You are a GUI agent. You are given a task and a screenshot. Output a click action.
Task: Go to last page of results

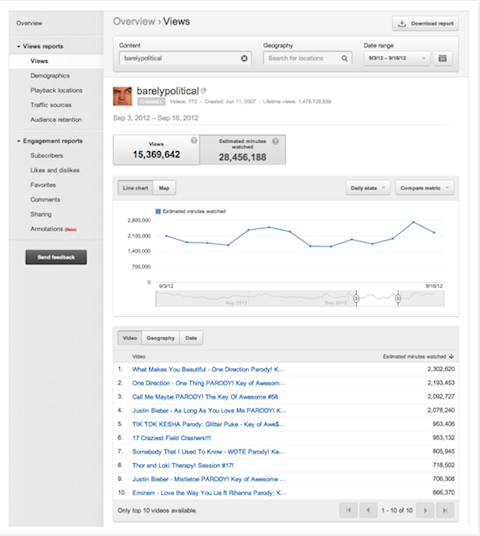click(x=445, y=510)
